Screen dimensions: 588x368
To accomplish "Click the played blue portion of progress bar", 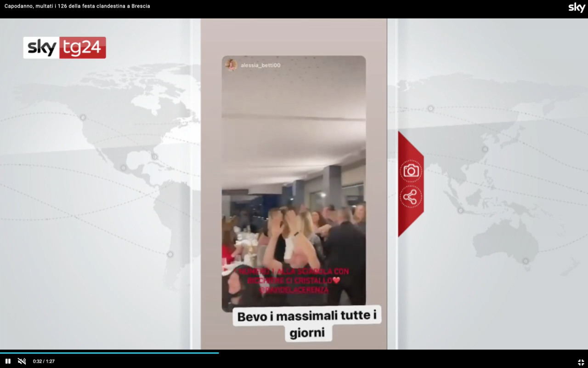I will pos(110,353).
